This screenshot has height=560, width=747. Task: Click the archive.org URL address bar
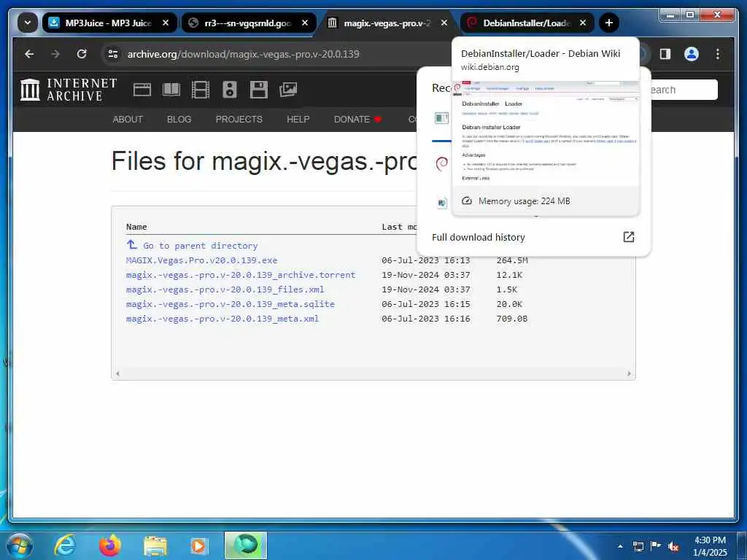pos(244,54)
